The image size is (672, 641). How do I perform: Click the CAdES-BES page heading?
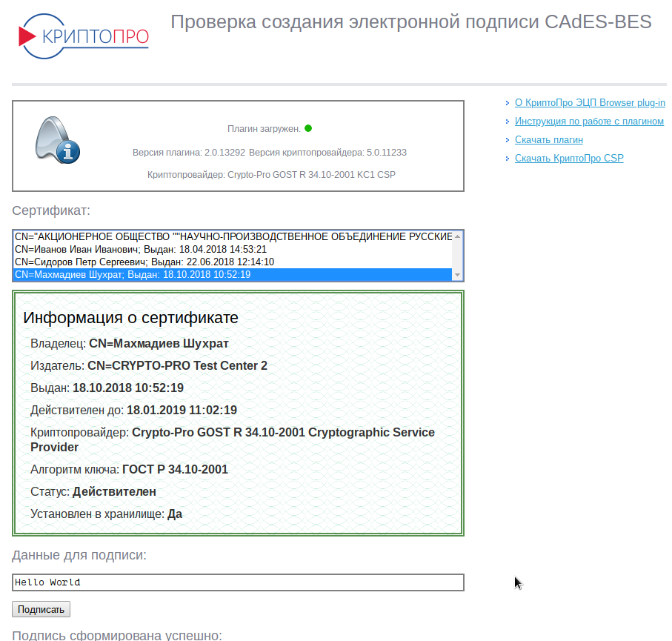pos(411,22)
